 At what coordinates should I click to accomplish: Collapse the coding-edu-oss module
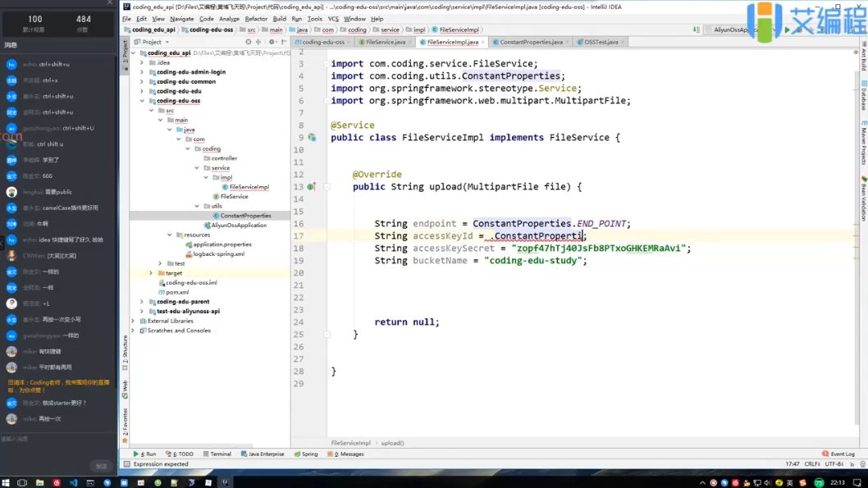coord(142,101)
